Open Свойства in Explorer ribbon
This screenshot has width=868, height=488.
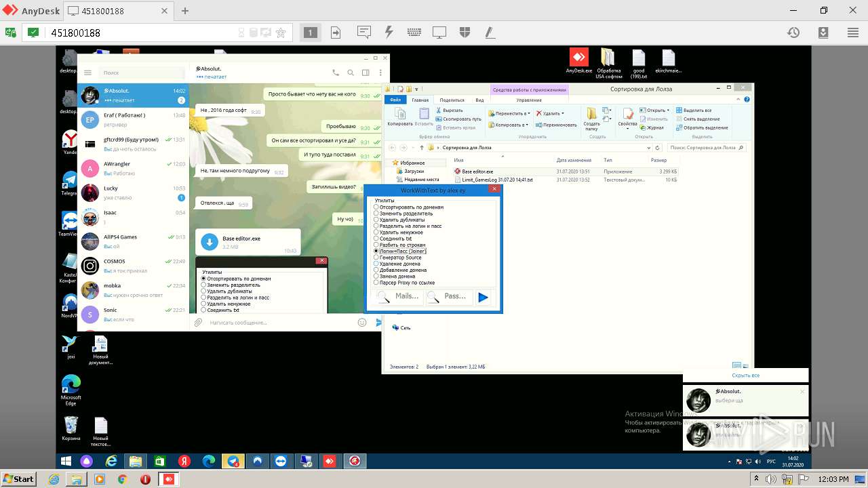[627, 117]
